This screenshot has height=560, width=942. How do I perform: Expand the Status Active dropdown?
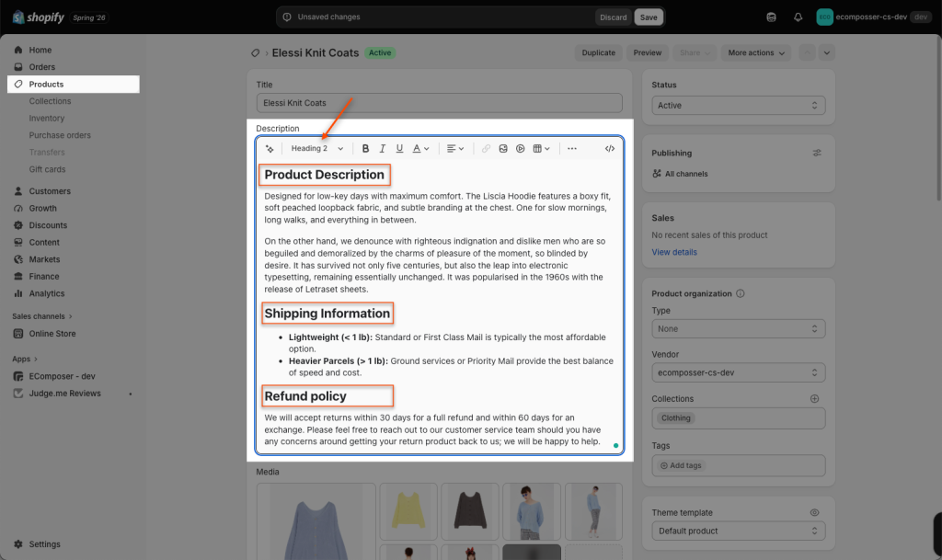[x=739, y=105]
